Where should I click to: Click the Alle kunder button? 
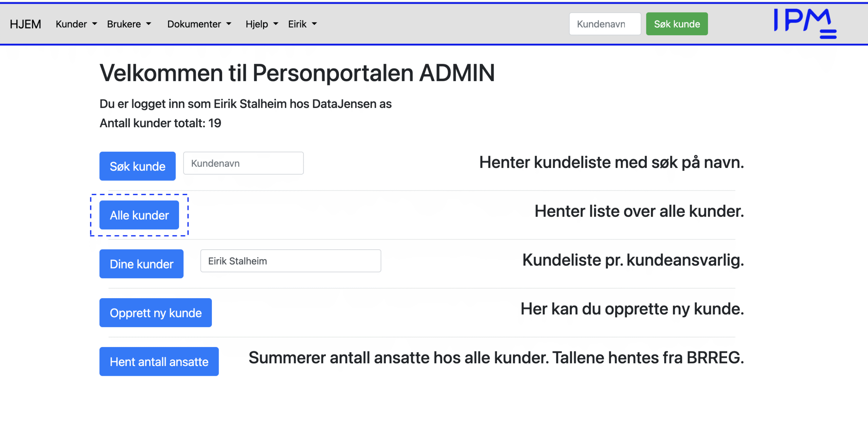click(x=139, y=215)
